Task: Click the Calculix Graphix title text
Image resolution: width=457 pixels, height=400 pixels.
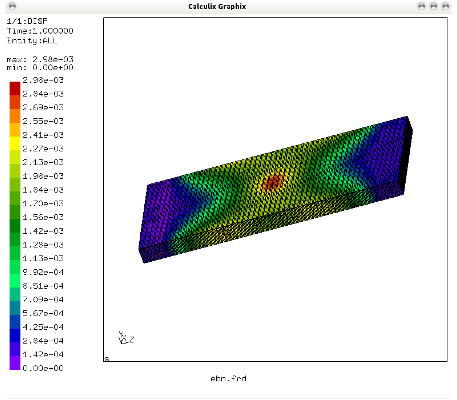Action: [217, 6]
